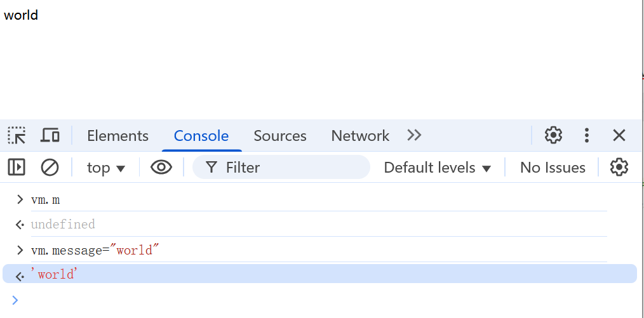Activate the inspect element picker
The image size is (644, 318).
(x=17, y=135)
